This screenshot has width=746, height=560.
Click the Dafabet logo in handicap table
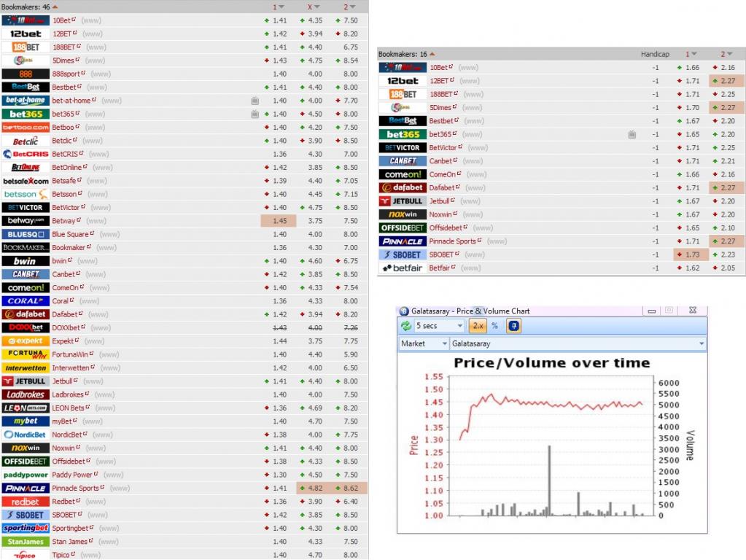(403, 187)
